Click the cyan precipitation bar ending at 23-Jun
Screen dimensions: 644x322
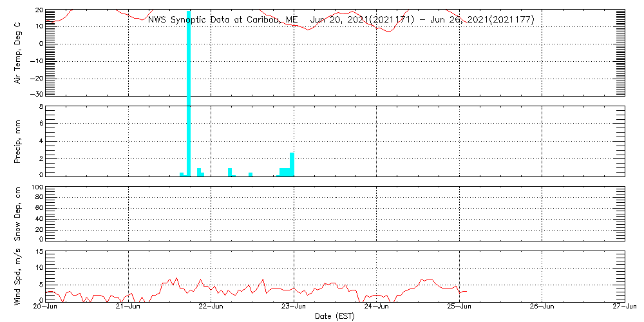(x=292, y=164)
